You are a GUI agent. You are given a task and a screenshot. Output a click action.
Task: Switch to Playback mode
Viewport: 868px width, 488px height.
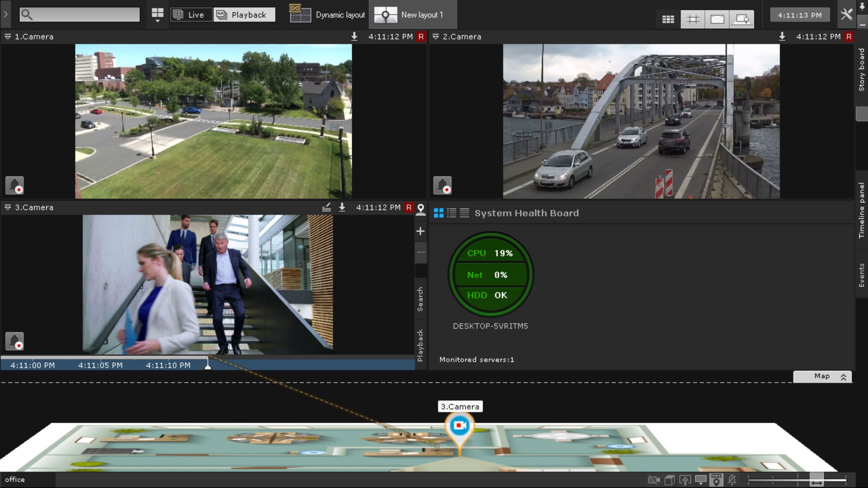pyautogui.click(x=244, y=14)
